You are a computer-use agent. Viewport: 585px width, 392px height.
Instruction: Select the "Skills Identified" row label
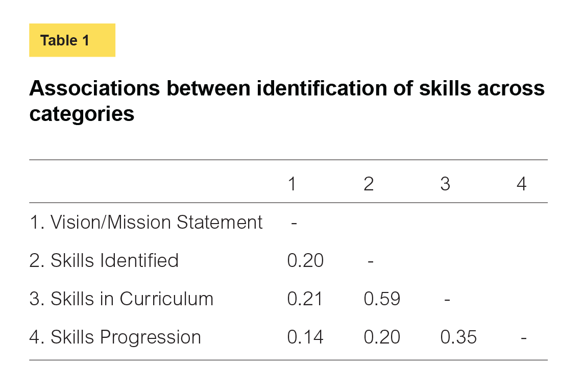[x=104, y=261]
